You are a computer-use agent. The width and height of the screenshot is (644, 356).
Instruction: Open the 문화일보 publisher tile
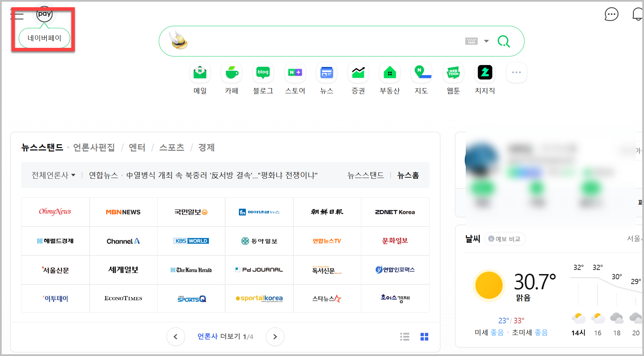pyautogui.click(x=395, y=241)
